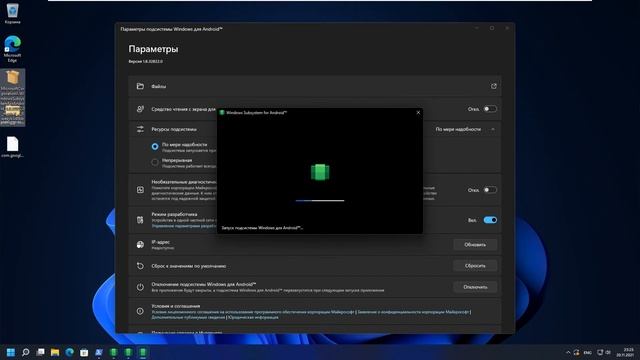Click the Сброс к значениям по умолчанию label

[x=189, y=266]
